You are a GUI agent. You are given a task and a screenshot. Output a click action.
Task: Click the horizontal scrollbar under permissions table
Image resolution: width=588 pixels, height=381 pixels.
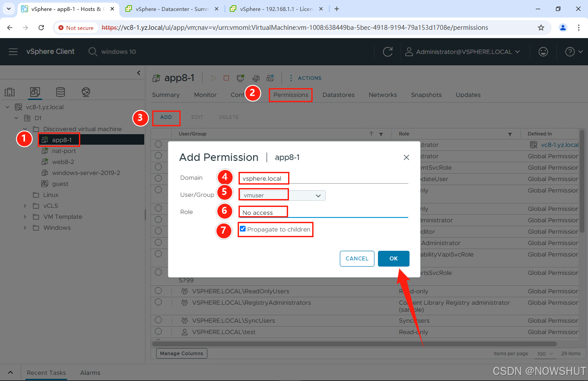(x=354, y=344)
